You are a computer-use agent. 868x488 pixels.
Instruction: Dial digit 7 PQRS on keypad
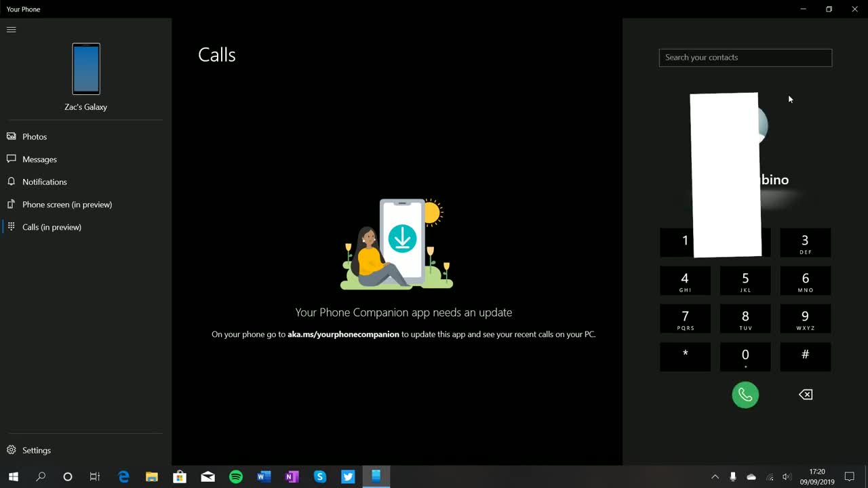pos(685,319)
